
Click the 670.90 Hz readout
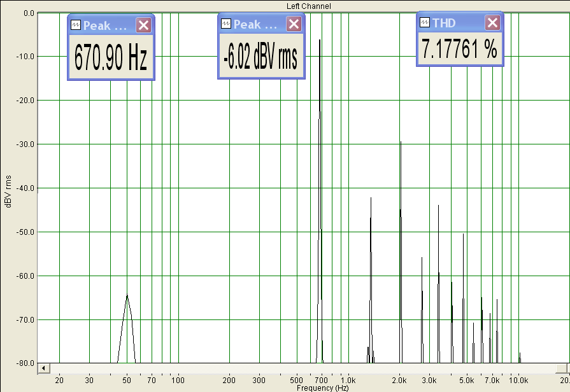111,57
